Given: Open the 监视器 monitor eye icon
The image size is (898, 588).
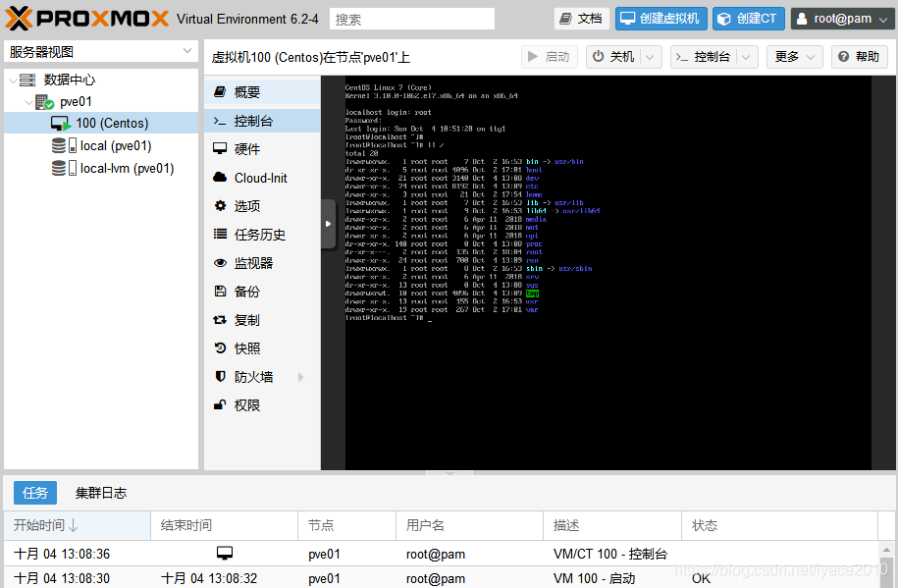Looking at the screenshot, I should 220,263.
